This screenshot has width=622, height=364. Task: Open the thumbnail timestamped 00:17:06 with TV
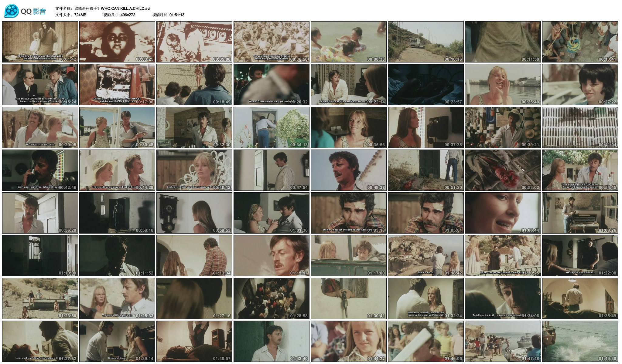pyautogui.click(x=117, y=85)
